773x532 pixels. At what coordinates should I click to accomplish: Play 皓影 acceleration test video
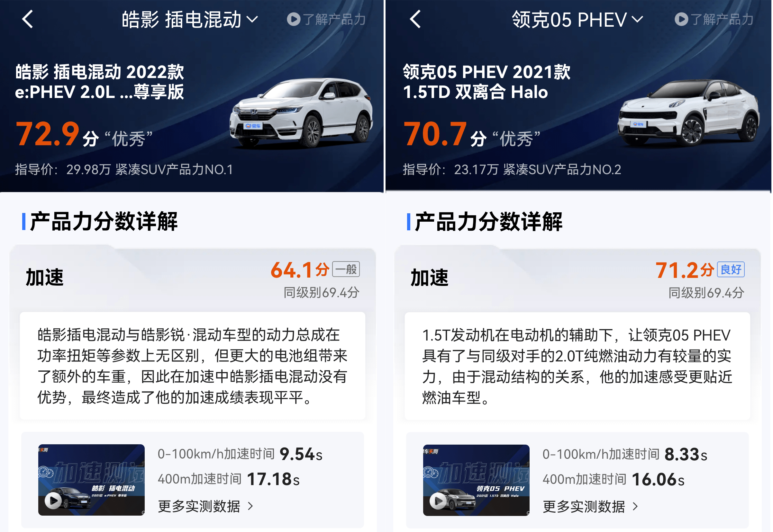pyautogui.click(x=91, y=480)
